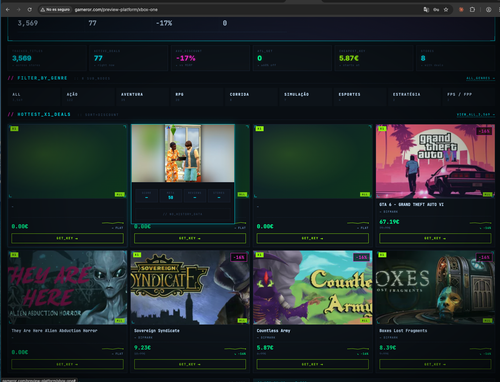The image size is (500, 382).
Task: Click the 8.39€ price on Boxes Lost Fragments
Action: coord(388,348)
